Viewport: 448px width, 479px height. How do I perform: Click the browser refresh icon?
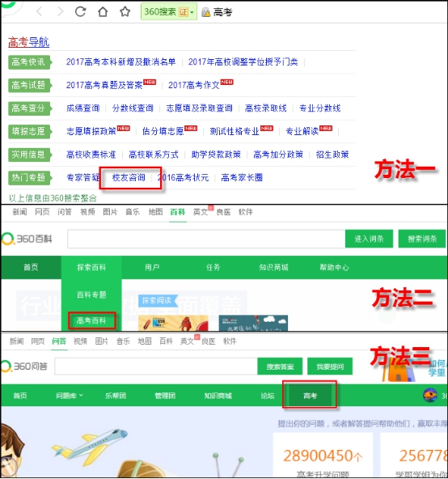click(80, 11)
